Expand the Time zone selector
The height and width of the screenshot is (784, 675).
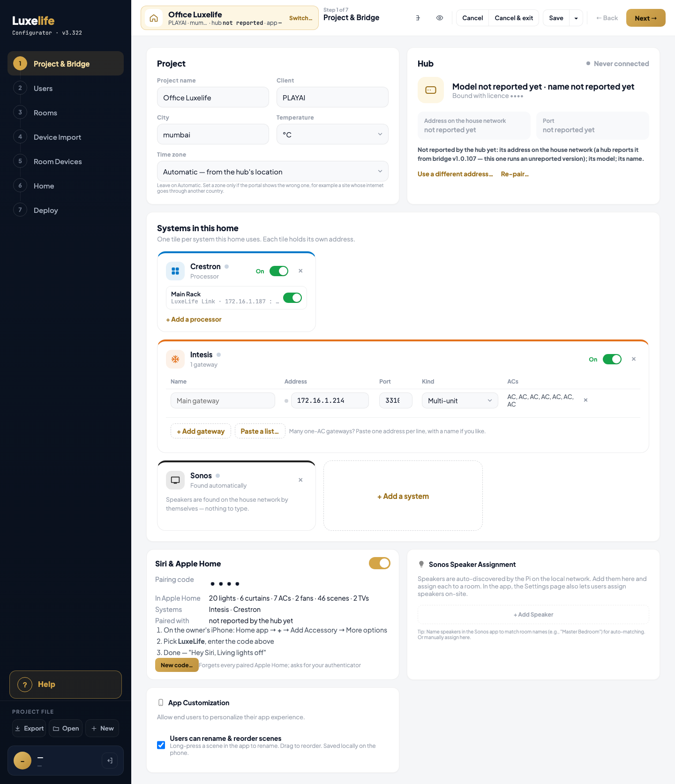coord(273,172)
